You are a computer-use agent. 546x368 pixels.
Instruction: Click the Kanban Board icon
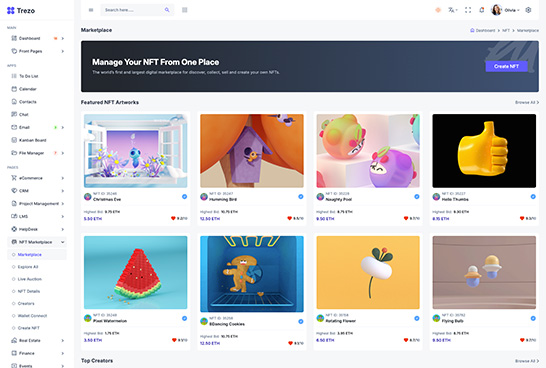(x=14, y=140)
